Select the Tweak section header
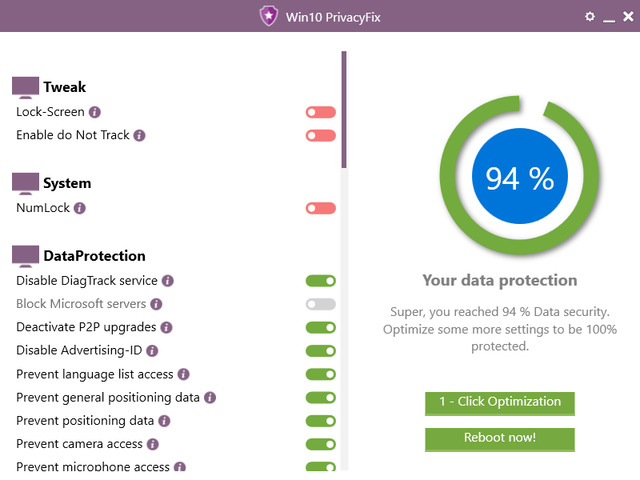The image size is (640, 480). [64, 87]
